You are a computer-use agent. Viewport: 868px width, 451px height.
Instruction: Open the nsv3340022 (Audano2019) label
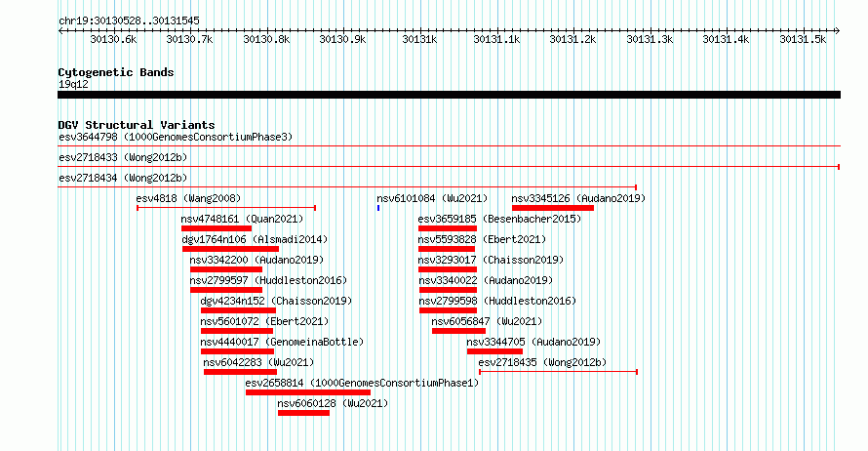(x=486, y=280)
